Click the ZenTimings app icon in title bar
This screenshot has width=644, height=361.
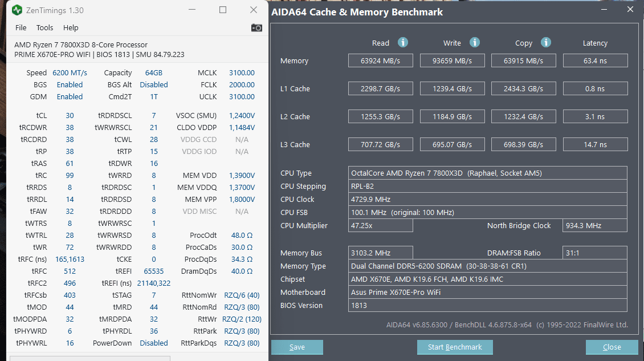pyautogui.click(x=17, y=10)
